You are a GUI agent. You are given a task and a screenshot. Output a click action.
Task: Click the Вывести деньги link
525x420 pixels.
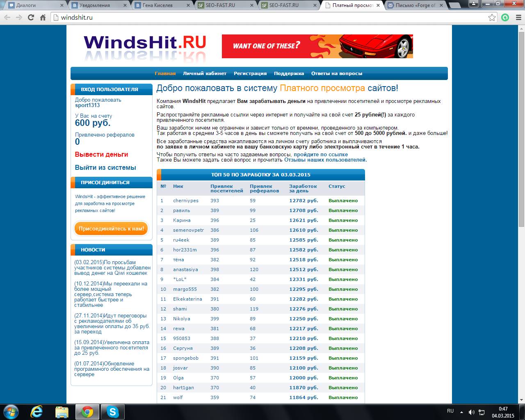[x=102, y=155]
